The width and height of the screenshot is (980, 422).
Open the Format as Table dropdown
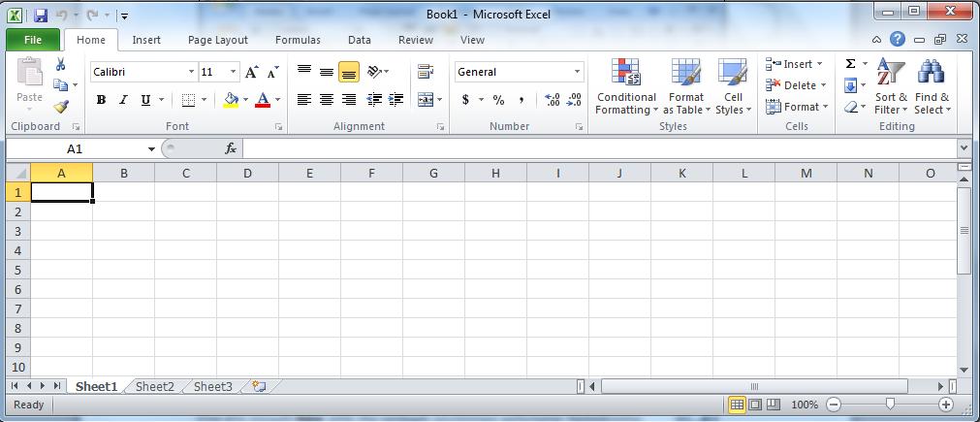(x=686, y=86)
